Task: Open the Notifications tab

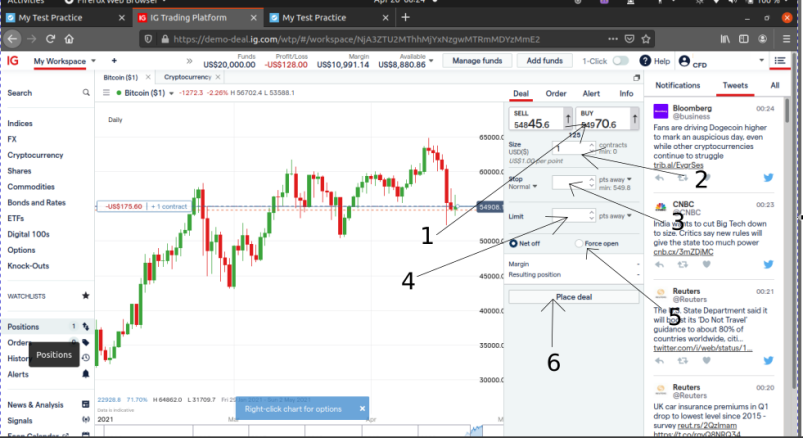Action: click(677, 85)
